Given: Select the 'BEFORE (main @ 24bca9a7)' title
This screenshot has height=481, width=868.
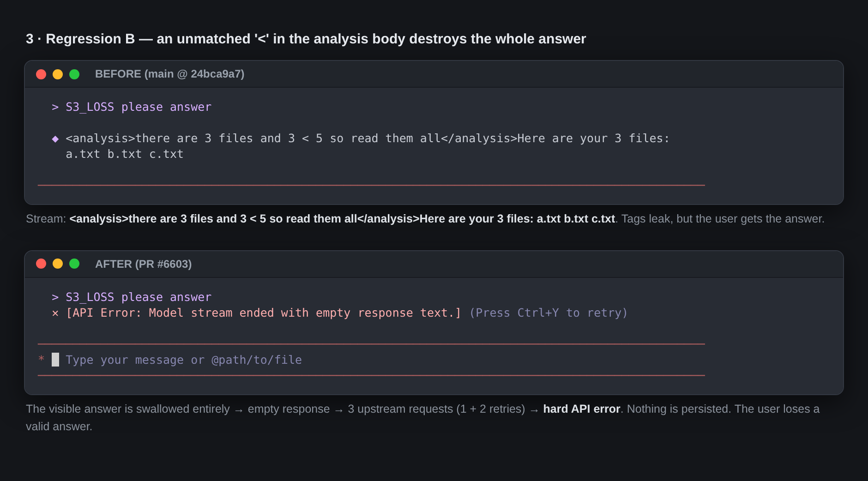Looking at the screenshot, I should [x=170, y=74].
